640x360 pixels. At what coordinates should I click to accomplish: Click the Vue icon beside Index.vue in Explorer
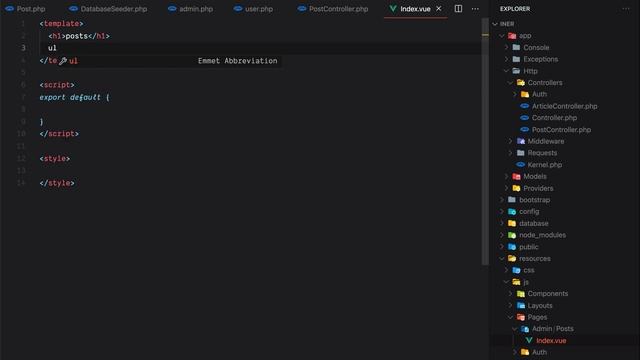tap(529, 340)
